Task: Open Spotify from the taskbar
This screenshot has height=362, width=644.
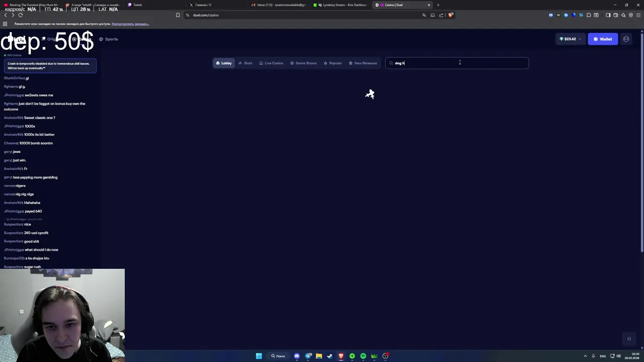Action: point(363,356)
